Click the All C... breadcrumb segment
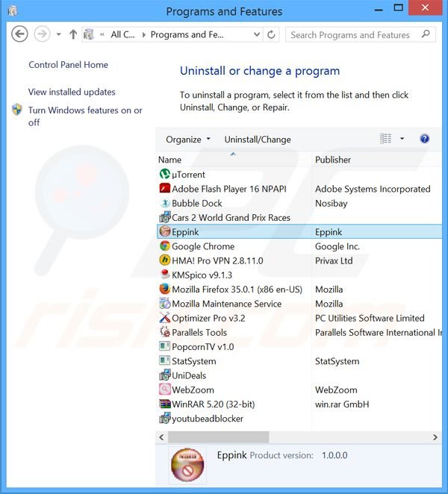 (122, 34)
